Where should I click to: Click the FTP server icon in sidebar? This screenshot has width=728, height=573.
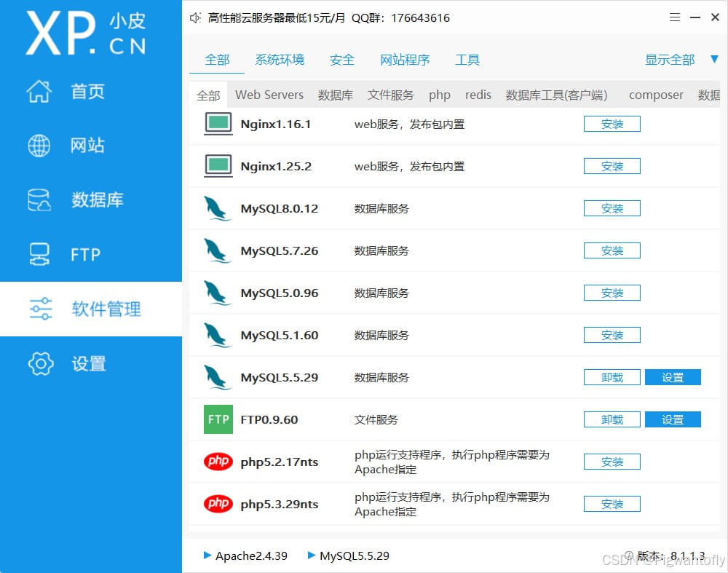pyautogui.click(x=39, y=254)
